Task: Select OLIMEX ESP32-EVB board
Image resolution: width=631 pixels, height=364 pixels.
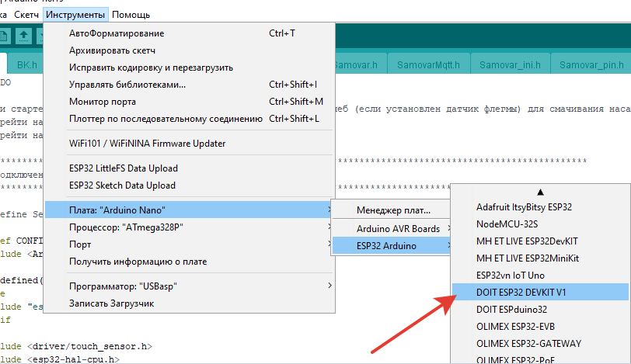Action: (x=540, y=327)
